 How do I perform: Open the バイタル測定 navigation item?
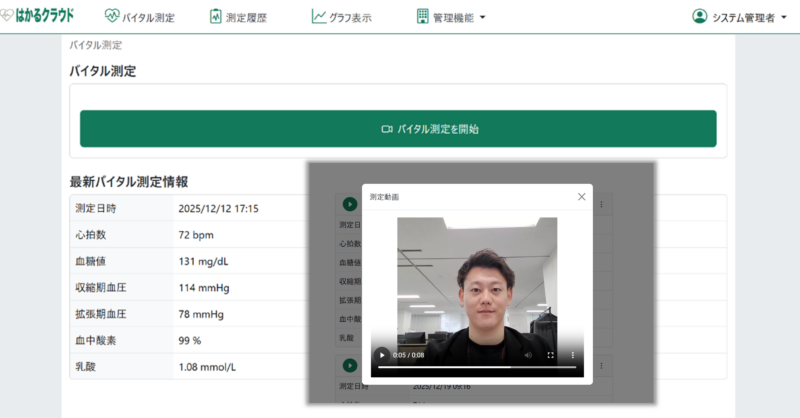[x=139, y=17]
